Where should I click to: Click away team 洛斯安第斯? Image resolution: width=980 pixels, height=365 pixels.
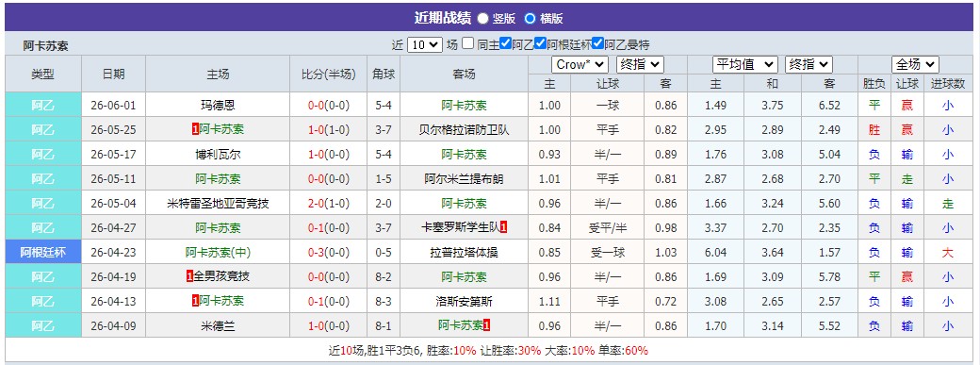pyautogui.click(x=464, y=302)
